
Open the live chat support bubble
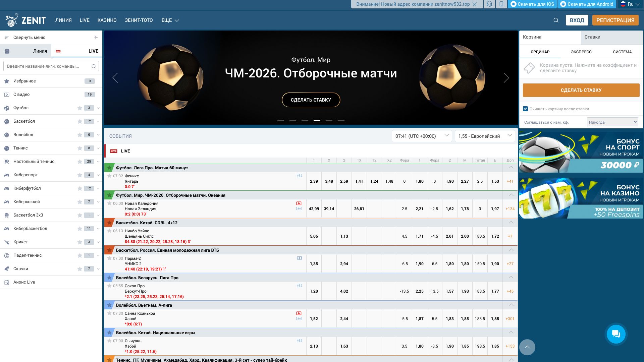616,334
